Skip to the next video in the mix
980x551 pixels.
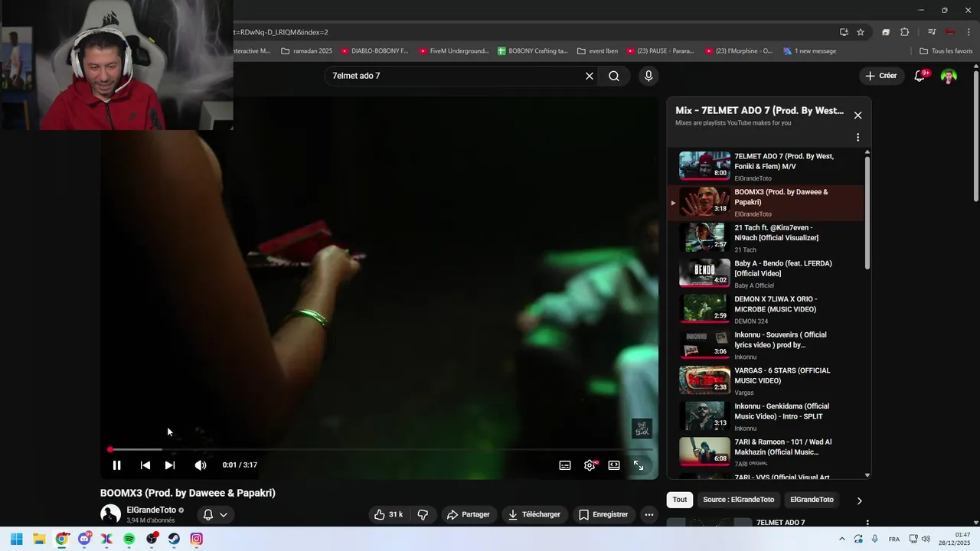coord(170,465)
